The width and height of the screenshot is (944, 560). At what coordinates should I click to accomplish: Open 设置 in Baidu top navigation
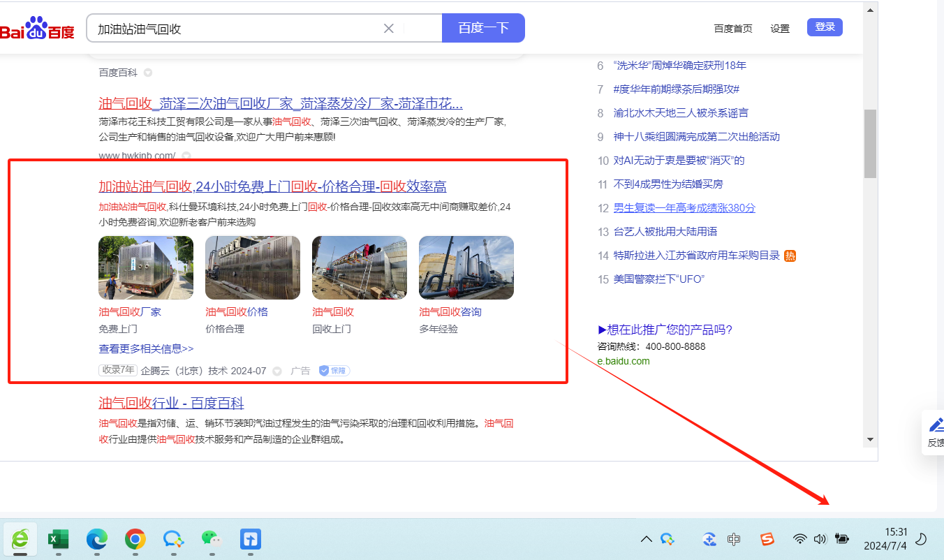click(x=780, y=29)
